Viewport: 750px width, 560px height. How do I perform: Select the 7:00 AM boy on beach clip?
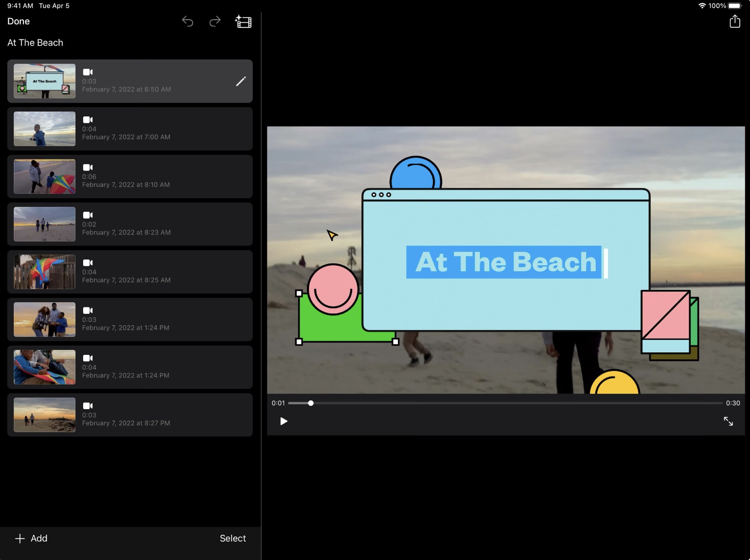(x=130, y=129)
